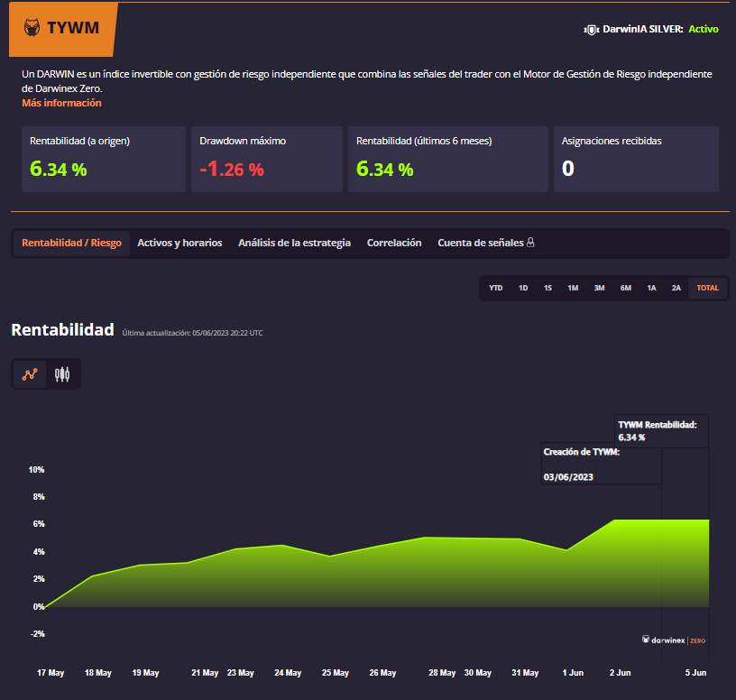Click the Creación de TYWM 03/06/2023 marker label
The height and width of the screenshot is (700, 736).
pos(602,464)
